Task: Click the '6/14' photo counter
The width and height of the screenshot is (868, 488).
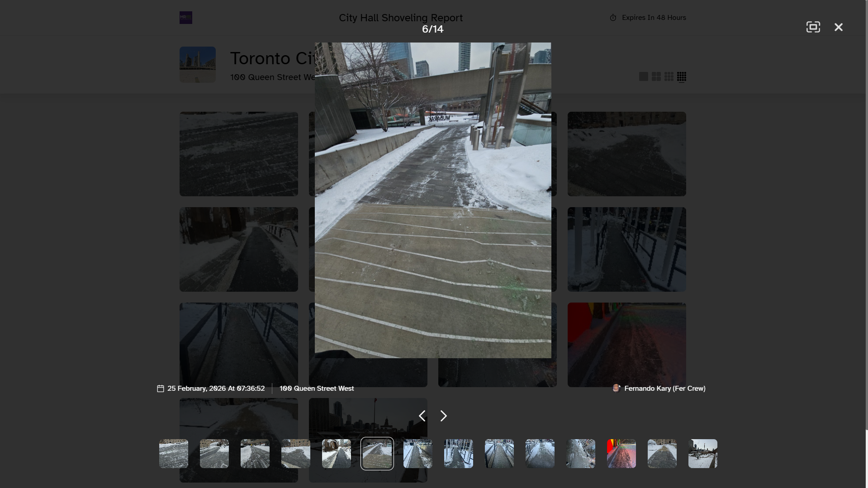Action: [432, 29]
